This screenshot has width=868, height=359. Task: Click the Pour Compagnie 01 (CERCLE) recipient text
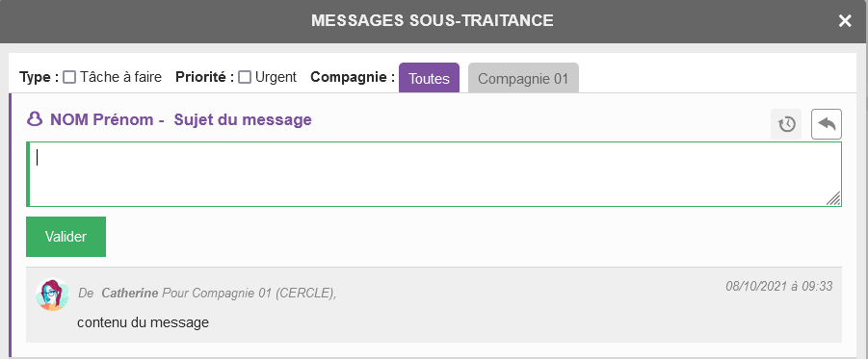tap(250, 294)
